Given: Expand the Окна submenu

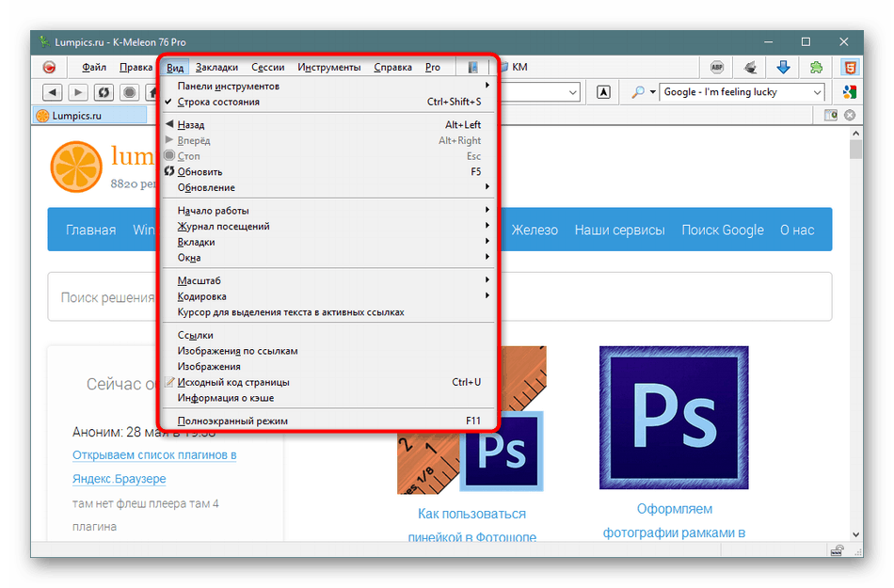Looking at the screenshot, I should point(327,258).
